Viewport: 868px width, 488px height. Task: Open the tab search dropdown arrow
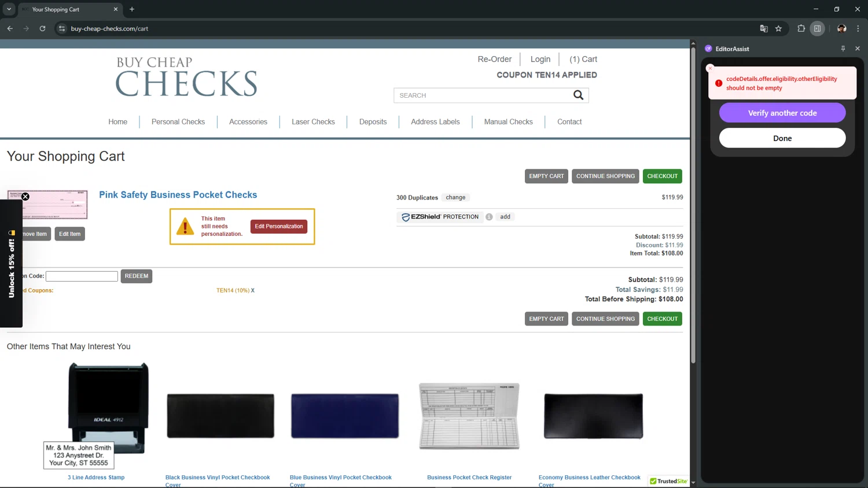[9, 9]
